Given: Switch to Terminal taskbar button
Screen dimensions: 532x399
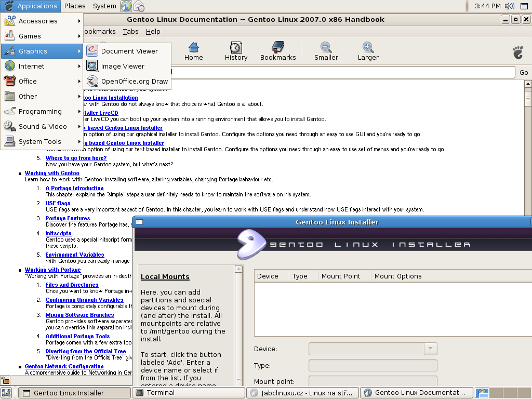Looking at the screenshot, I should click(188, 393).
